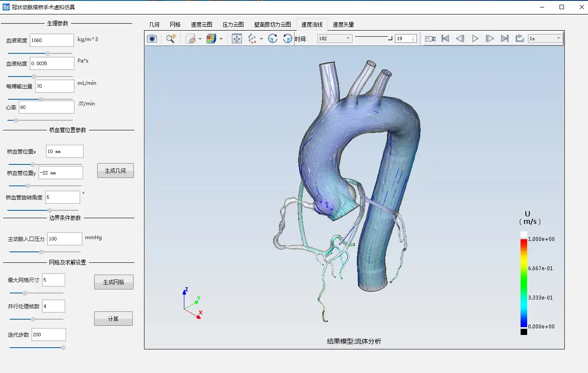This screenshot has height=373, width=588.
Task: Adjust the iteration steps slider
Action: coord(38,348)
